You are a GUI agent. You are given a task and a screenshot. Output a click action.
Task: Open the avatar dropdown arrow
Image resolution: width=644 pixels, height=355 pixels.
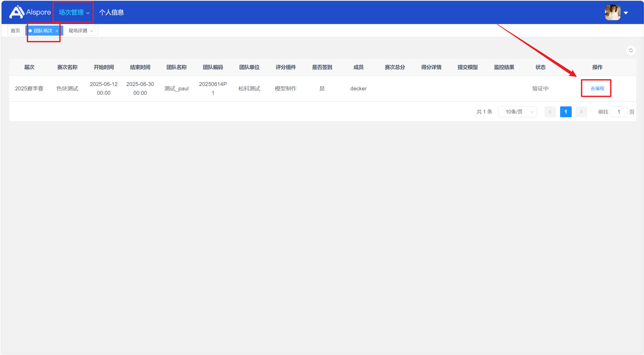click(626, 13)
